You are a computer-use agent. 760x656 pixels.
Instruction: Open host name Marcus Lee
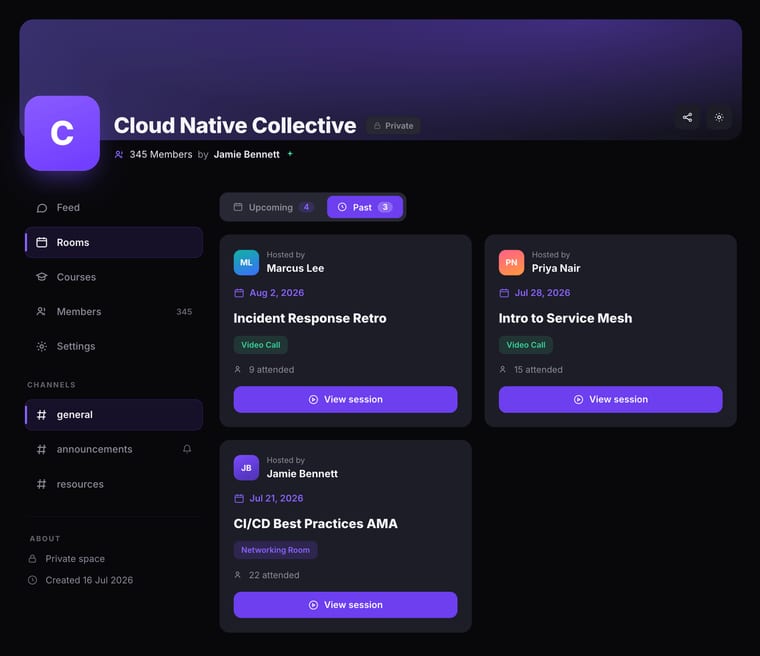(x=295, y=268)
